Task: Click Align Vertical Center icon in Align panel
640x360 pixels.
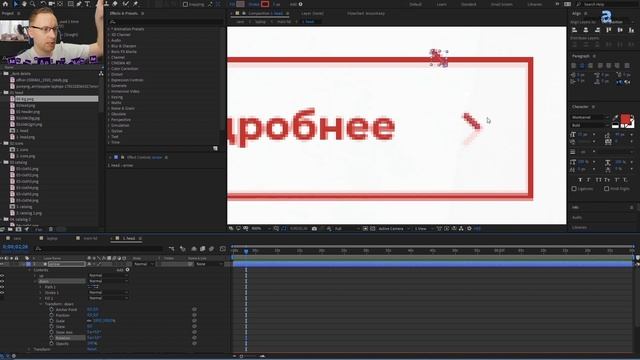Action: 620,30
